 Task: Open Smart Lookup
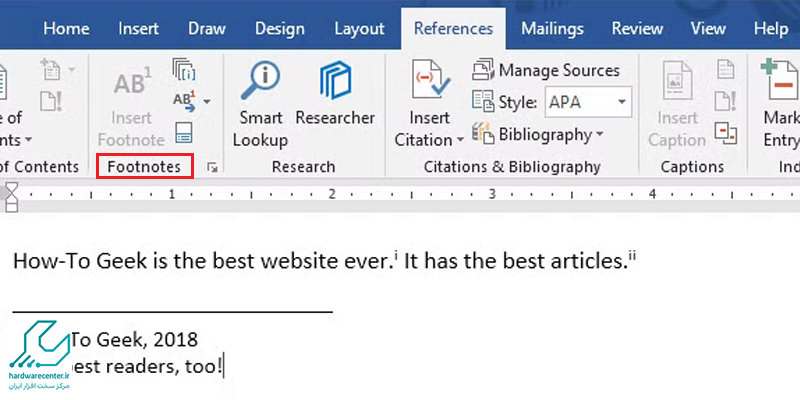[x=260, y=104]
